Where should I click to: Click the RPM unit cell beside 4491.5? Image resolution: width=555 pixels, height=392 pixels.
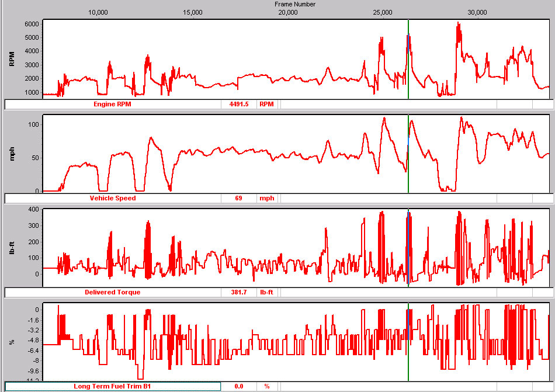[267, 105]
